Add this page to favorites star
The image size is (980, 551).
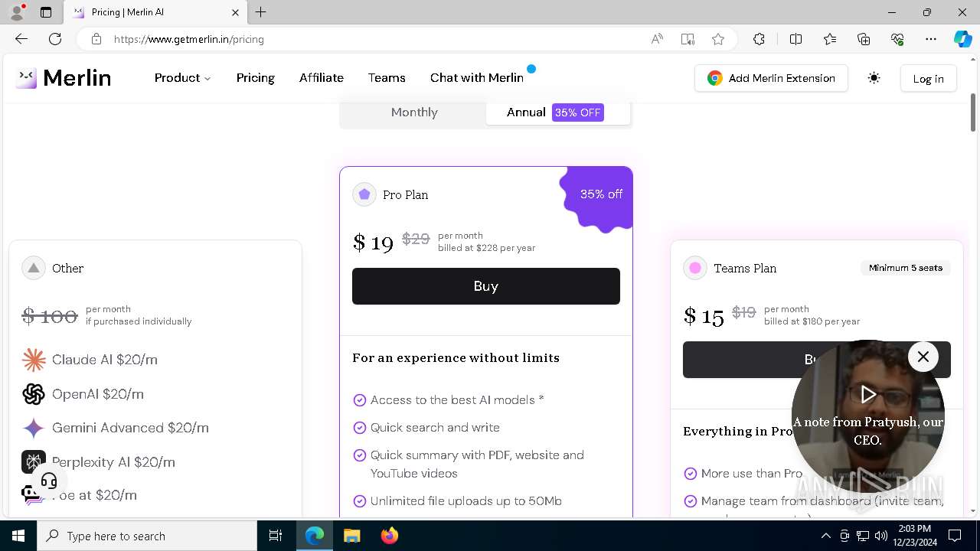(717, 39)
